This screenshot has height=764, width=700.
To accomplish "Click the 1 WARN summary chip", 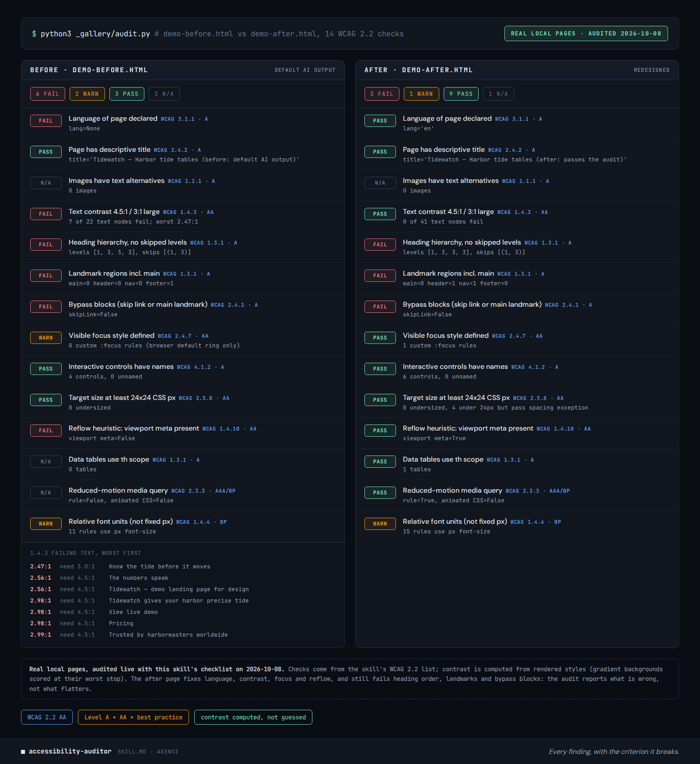I will click(x=421, y=94).
